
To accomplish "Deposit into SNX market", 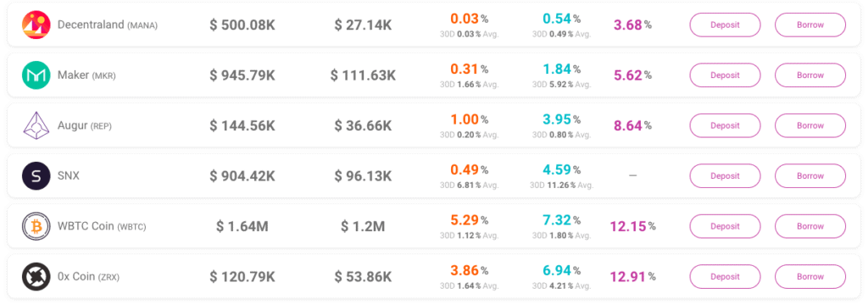I will (726, 176).
